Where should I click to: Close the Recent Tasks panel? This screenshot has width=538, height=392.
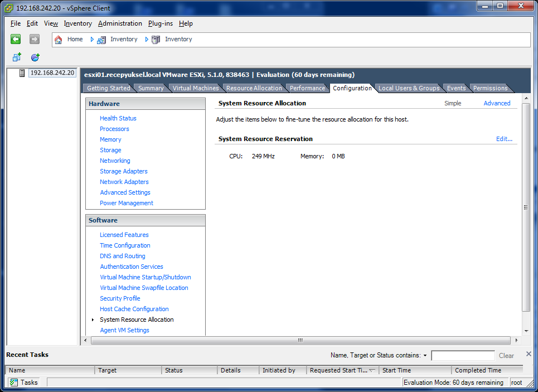point(529,354)
